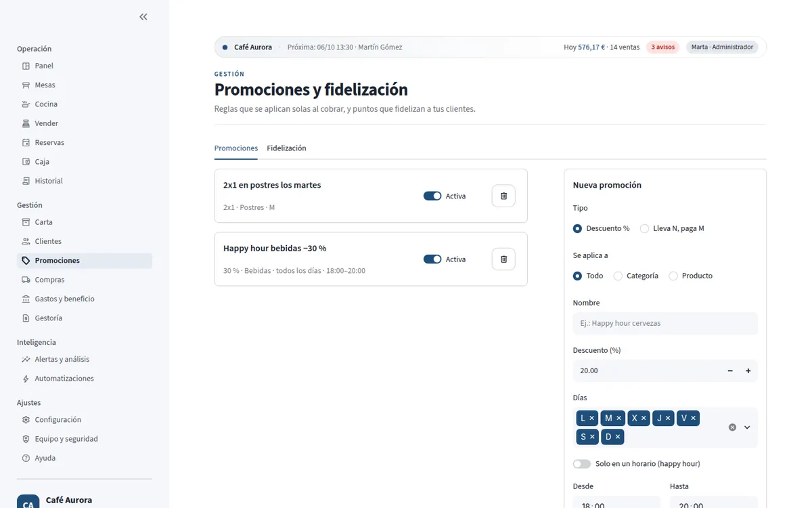Click the Historial icon in the sidebar
The image size is (812, 508).
pyautogui.click(x=26, y=181)
